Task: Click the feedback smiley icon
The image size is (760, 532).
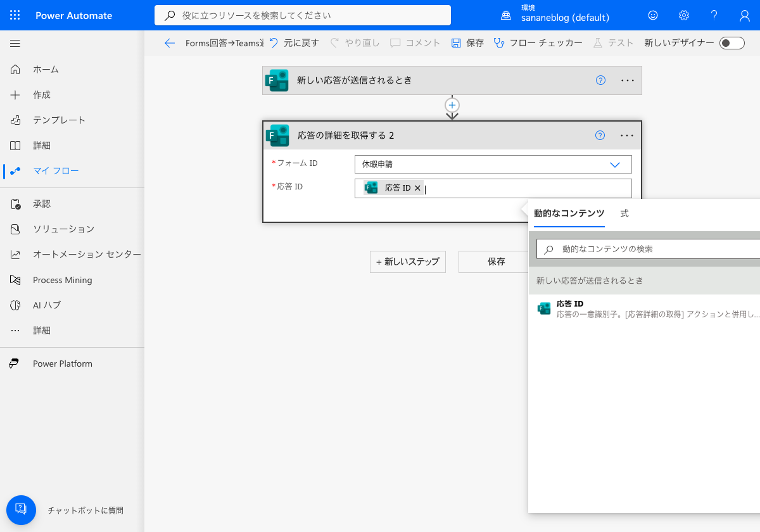Action: point(653,15)
